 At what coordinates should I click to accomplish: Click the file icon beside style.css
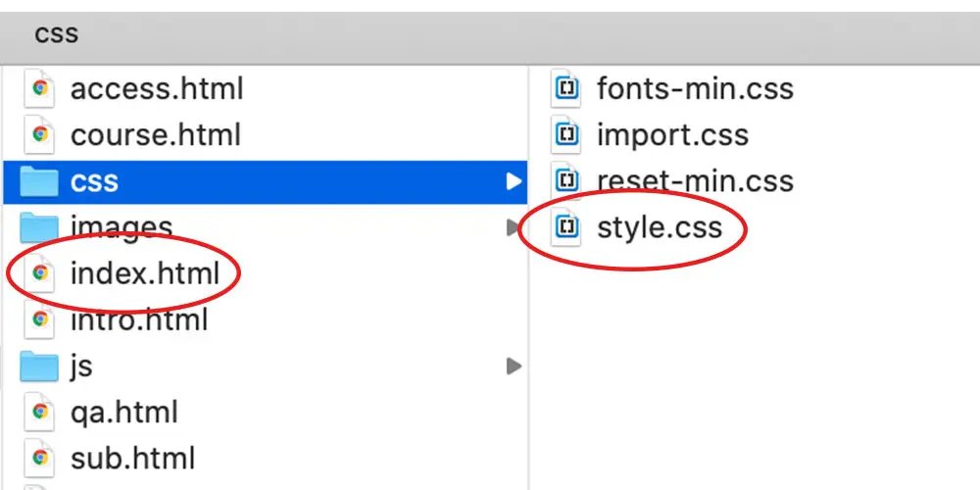pos(566,227)
